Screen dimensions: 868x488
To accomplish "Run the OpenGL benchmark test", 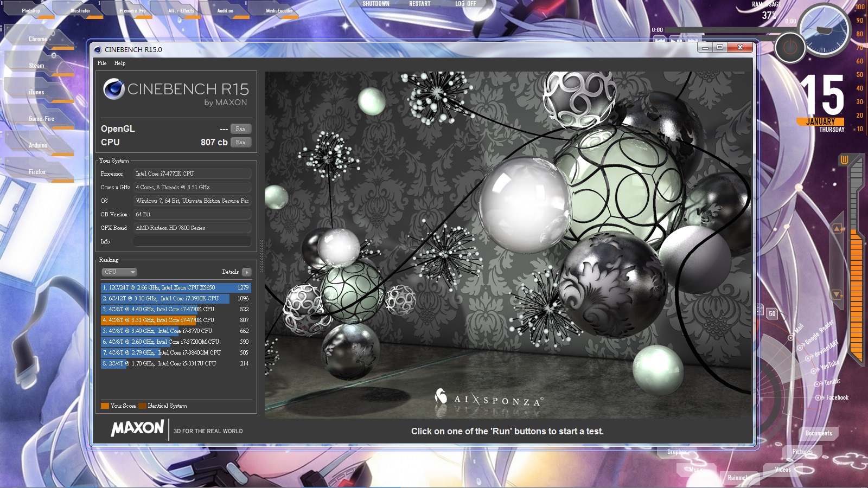I will point(240,129).
